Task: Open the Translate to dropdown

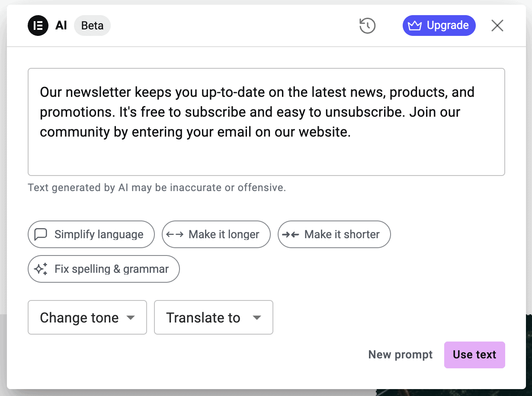Action: [214, 317]
